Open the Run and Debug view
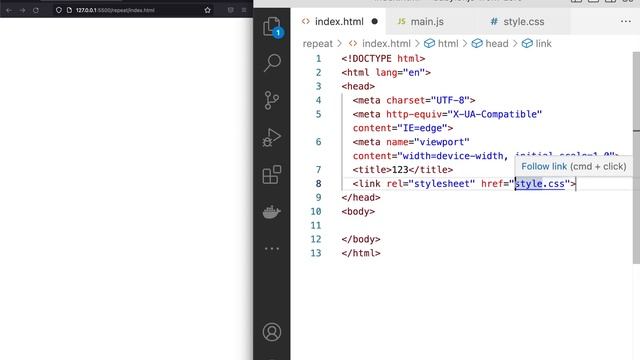The image size is (640, 360). (272, 138)
